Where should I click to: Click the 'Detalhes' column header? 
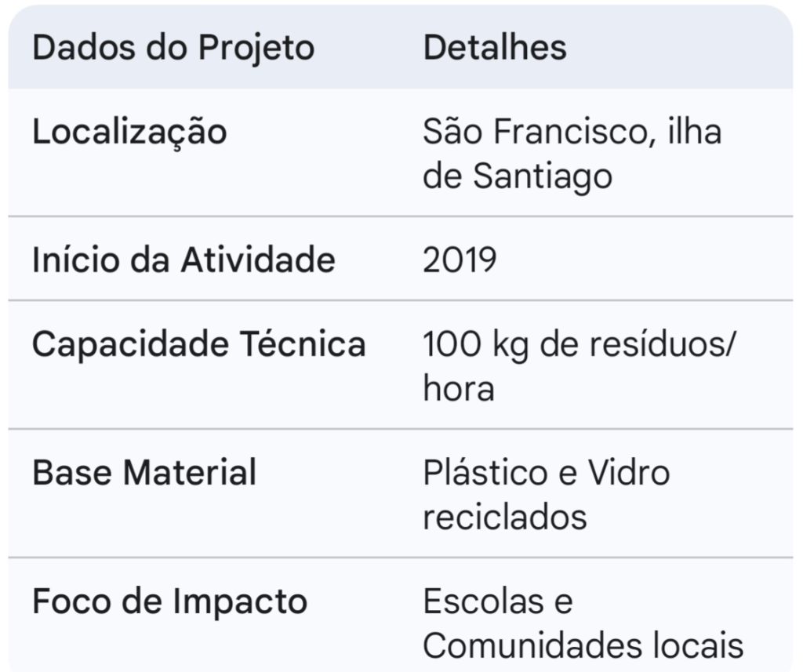tap(494, 48)
